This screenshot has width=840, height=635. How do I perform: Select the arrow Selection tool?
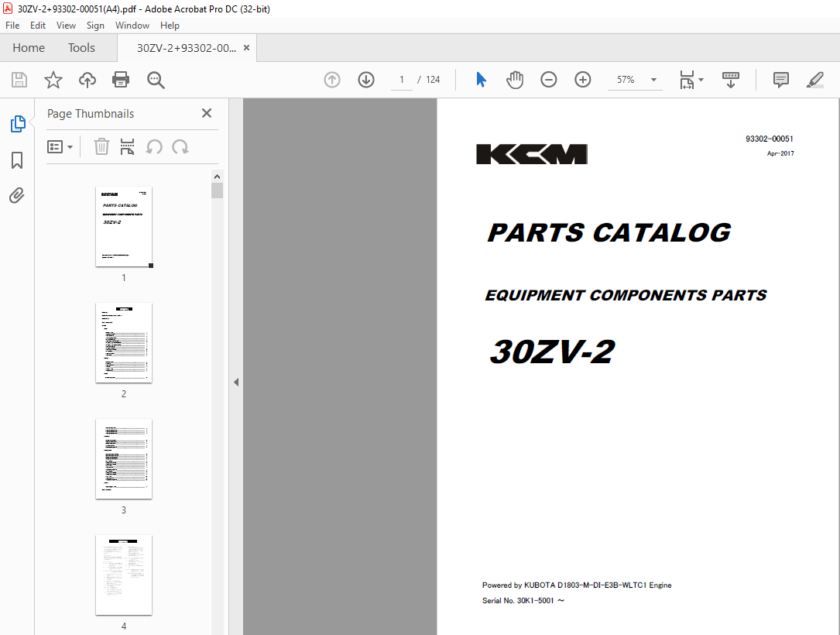click(481, 80)
